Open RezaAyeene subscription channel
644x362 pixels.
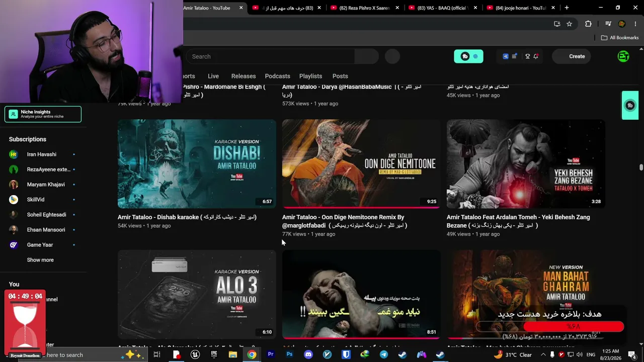coord(42,169)
